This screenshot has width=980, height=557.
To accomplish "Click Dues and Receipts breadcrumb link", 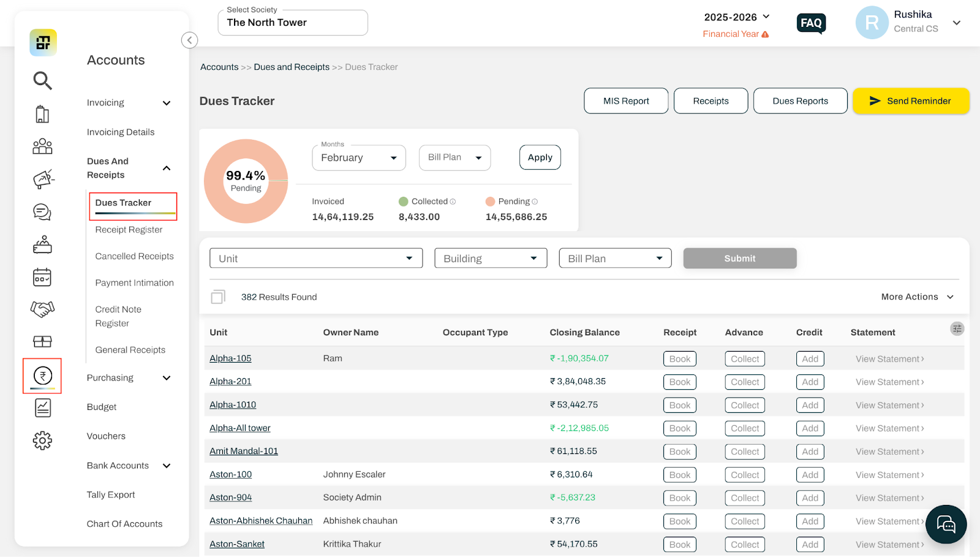I will (x=292, y=67).
